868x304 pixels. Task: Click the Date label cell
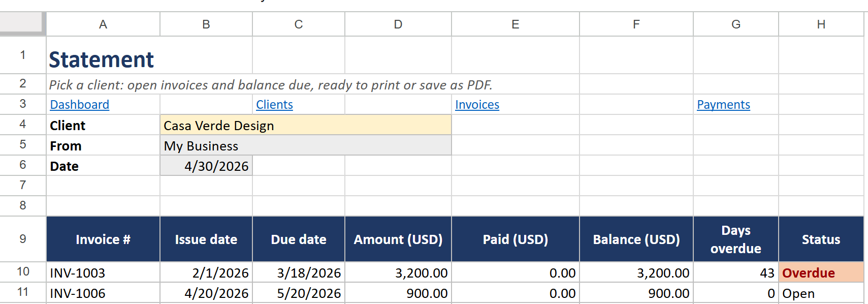click(103, 166)
